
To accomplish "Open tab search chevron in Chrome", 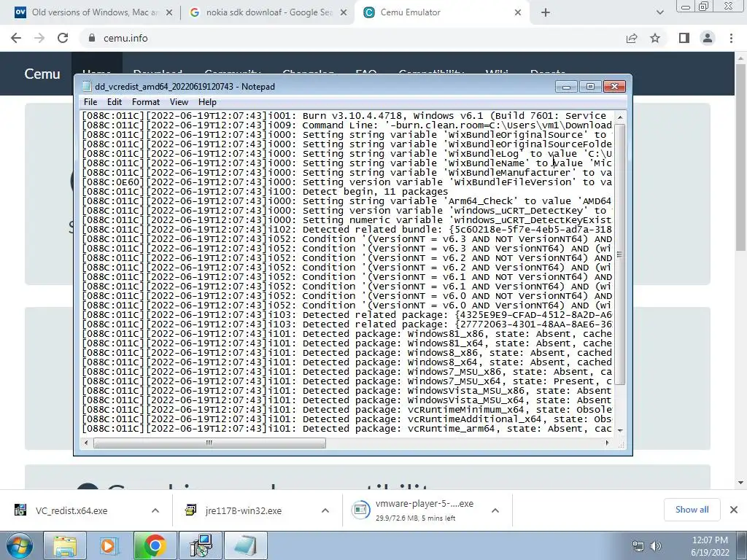I will coord(659,13).
